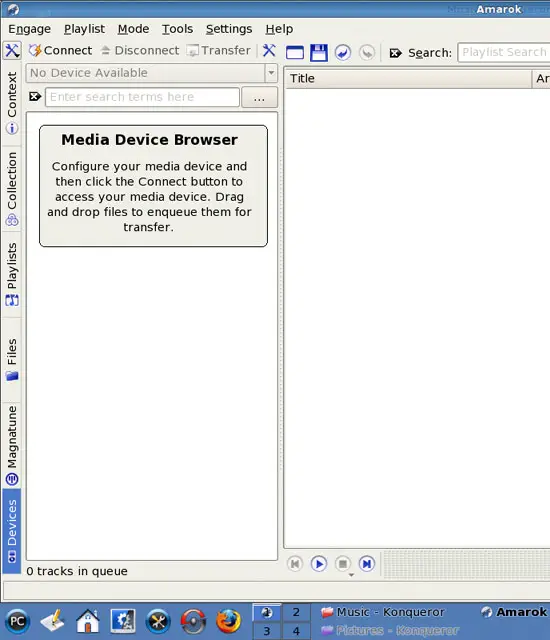Open the Home folder taskbar icon

[x=88, y=621]
